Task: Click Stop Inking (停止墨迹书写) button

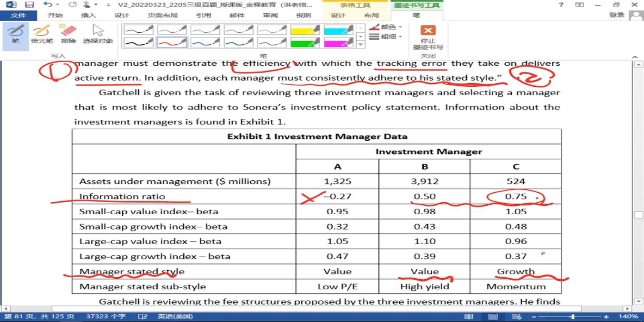Action: (x=428, y=37)
